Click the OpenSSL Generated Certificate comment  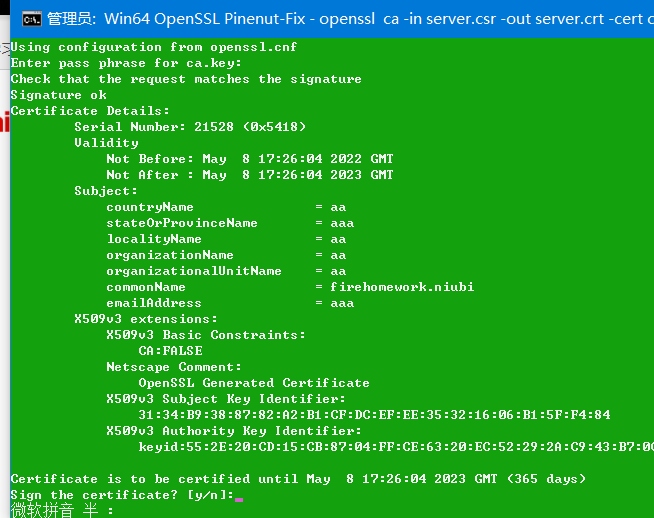click(254, 383)
